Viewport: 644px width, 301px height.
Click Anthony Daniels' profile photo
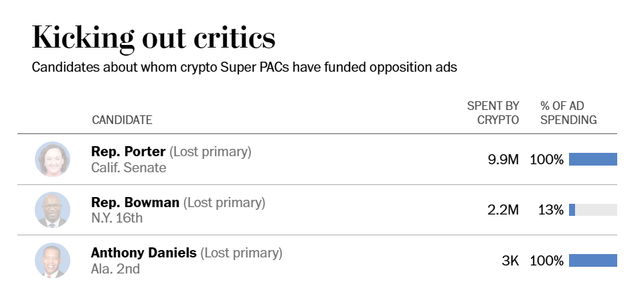[52, 260]
